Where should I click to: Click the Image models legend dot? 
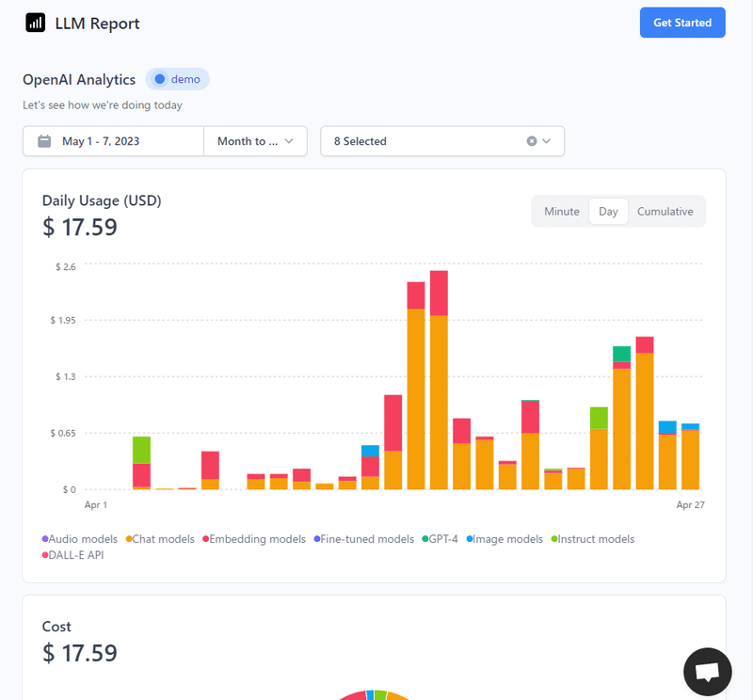pyautogui.click(x=469, y=539)
